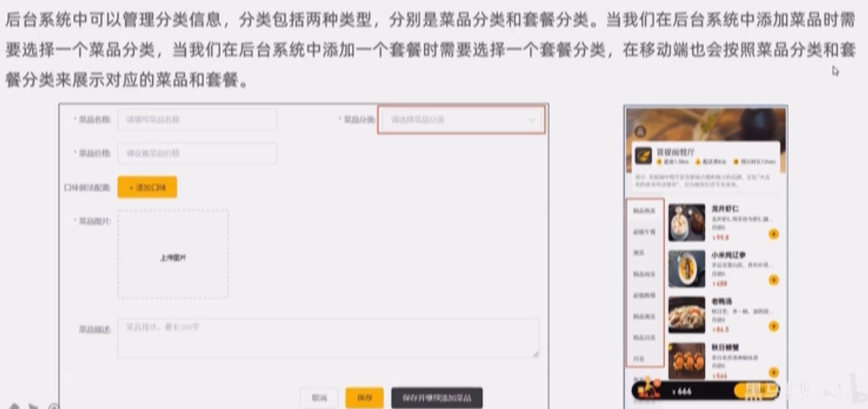The width and height of the screenshot is (868, 409).
Task: Click the 小米炖辽参 dish thumbnail
Action: coord(687,269)
